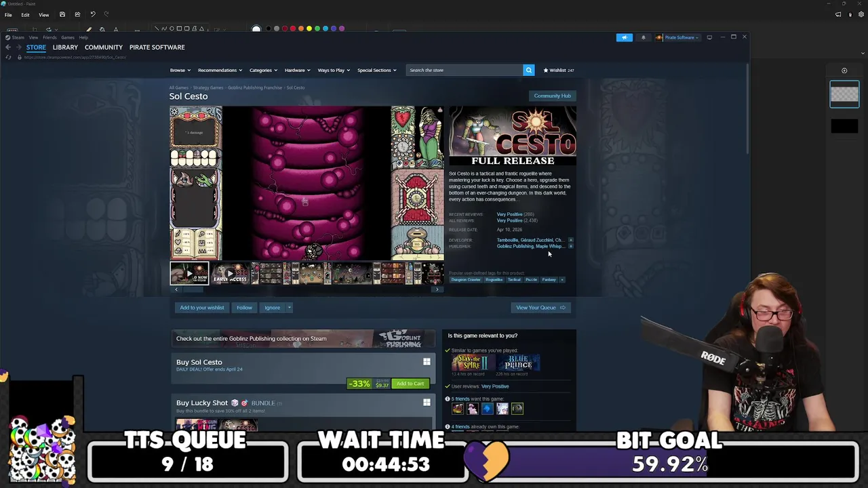Reload the Steam store page
The image size is (868, 488).
(x=8, y=57)
